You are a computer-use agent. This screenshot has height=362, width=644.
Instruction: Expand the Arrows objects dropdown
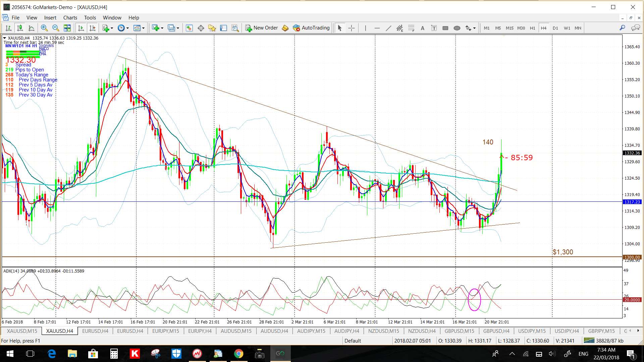[x=474, y=28]
